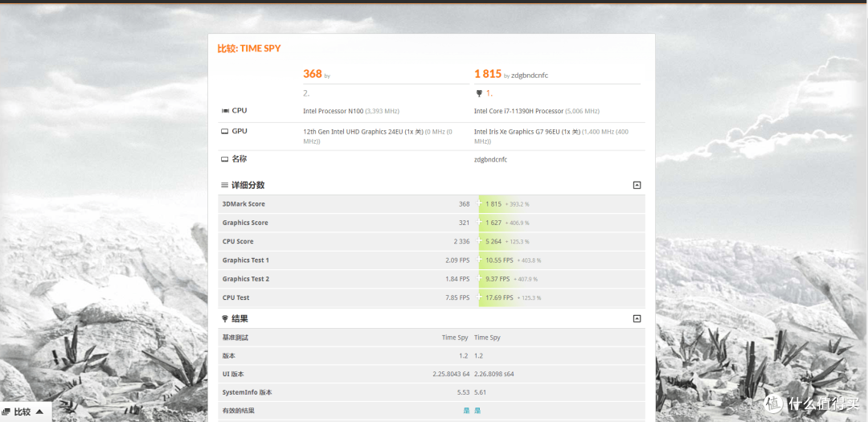Click the 7.85 FPS value
Viewport: 868px width, 422px height.
pyautogui.click(x=457, y=297)
